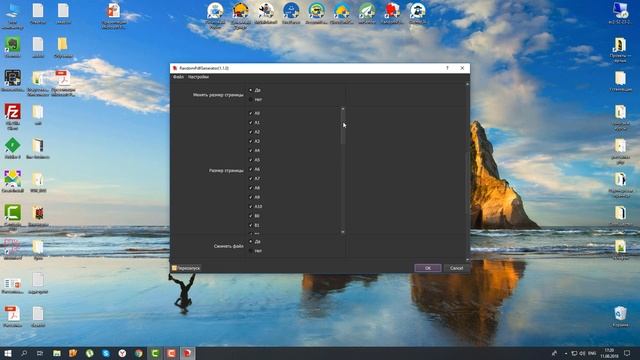Click the dialog main scrollbar down arrow
Screen dimensions: 640x360
point(467,259)
